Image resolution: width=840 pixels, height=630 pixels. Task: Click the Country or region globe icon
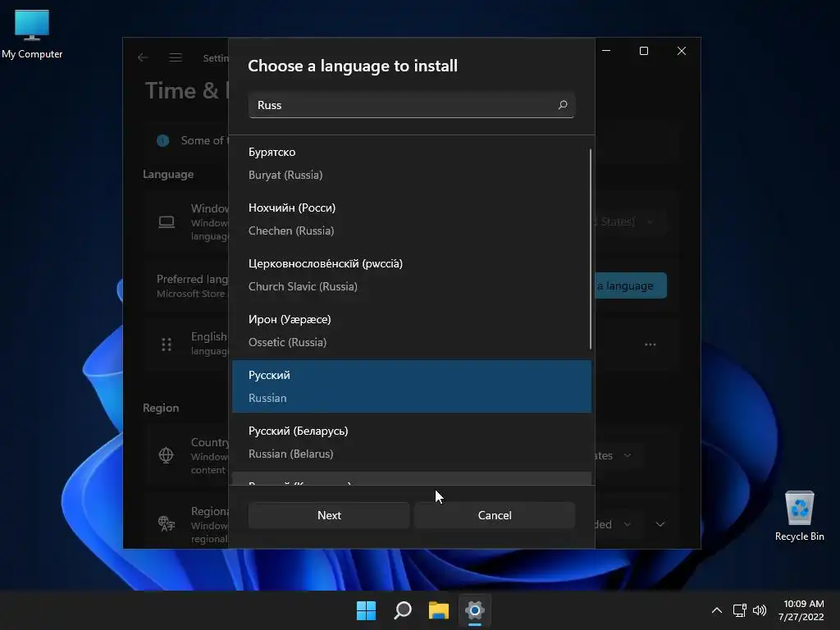166,455
